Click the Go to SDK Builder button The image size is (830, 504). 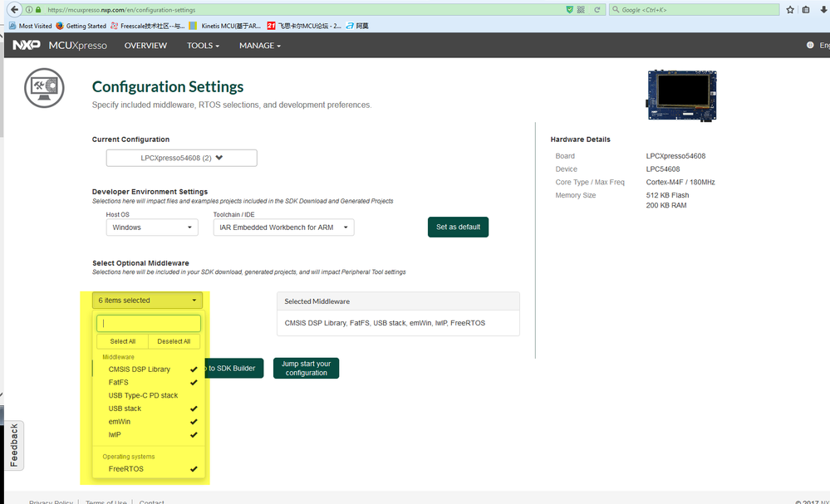click(233, 368)
